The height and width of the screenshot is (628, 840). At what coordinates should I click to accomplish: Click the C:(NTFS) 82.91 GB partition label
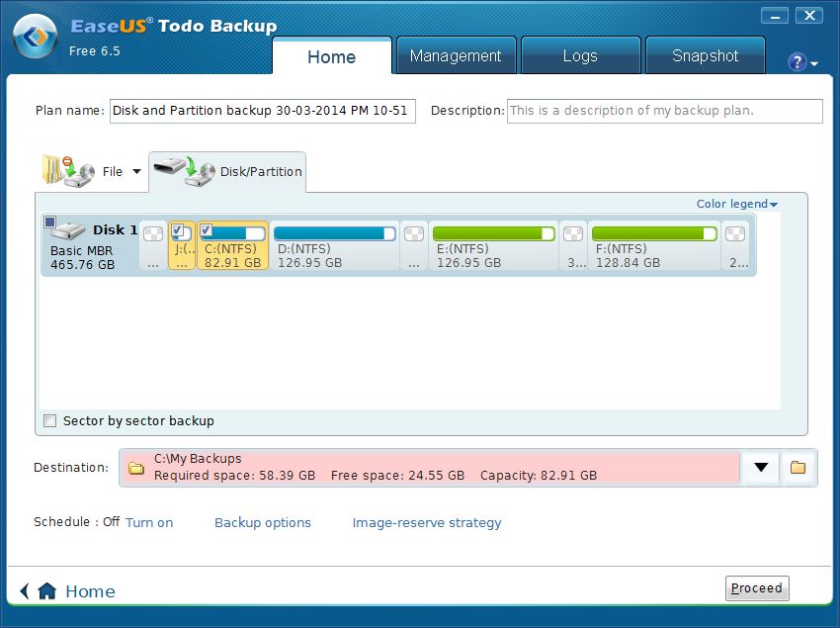point(232,256)
